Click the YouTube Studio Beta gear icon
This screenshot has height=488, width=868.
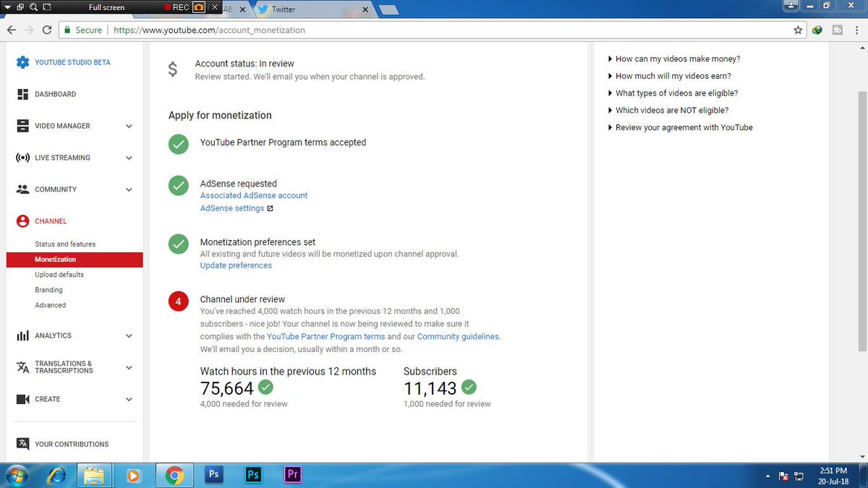click(x=22, y=62)
